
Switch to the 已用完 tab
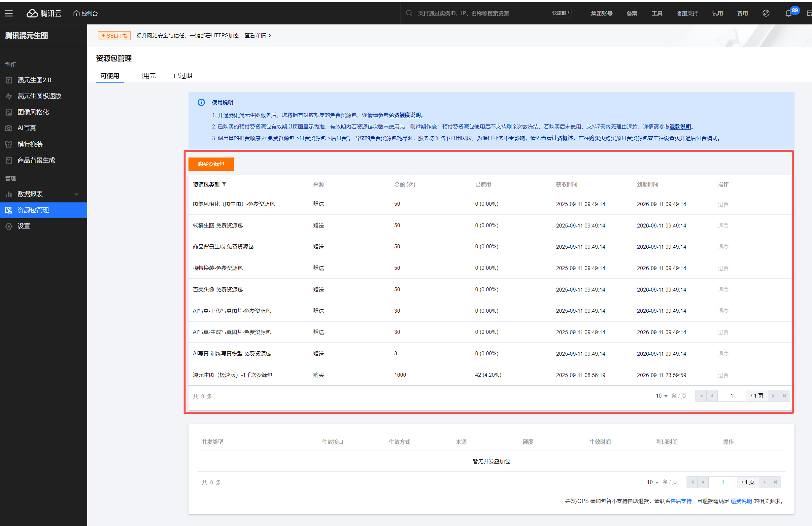point(146,76)
